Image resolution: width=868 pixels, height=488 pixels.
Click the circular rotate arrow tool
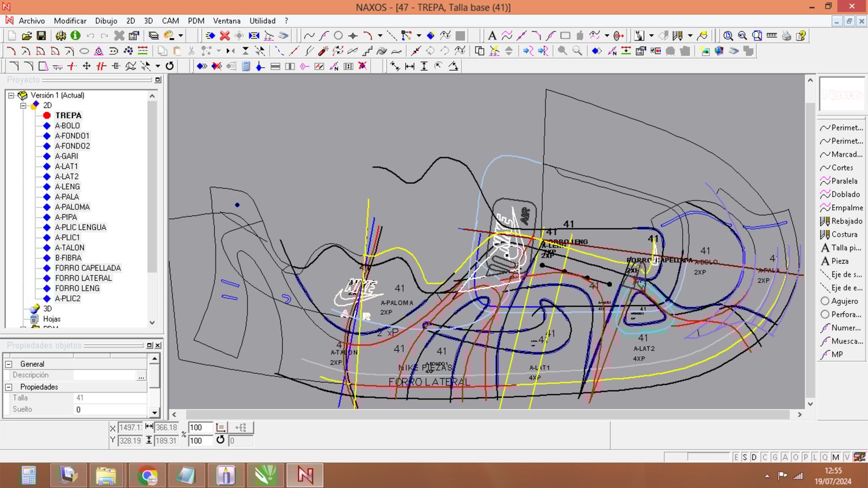click(x=170, y=66)
